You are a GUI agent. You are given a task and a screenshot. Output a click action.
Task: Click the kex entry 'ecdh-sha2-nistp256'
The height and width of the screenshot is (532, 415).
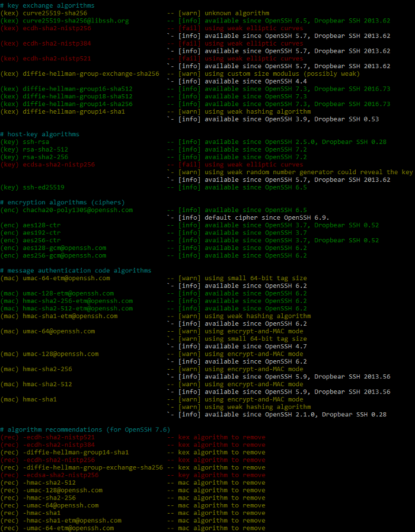click(x=57, y=28)
